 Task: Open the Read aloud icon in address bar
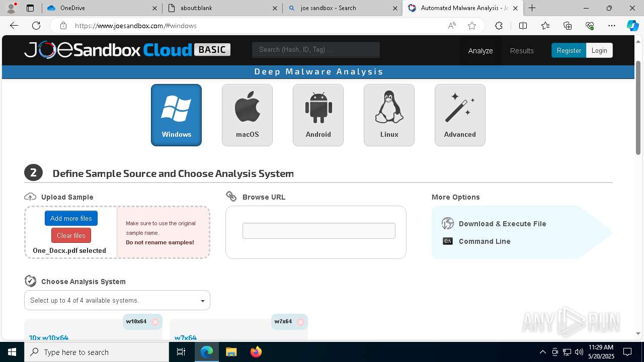click(x=452, y=26)
